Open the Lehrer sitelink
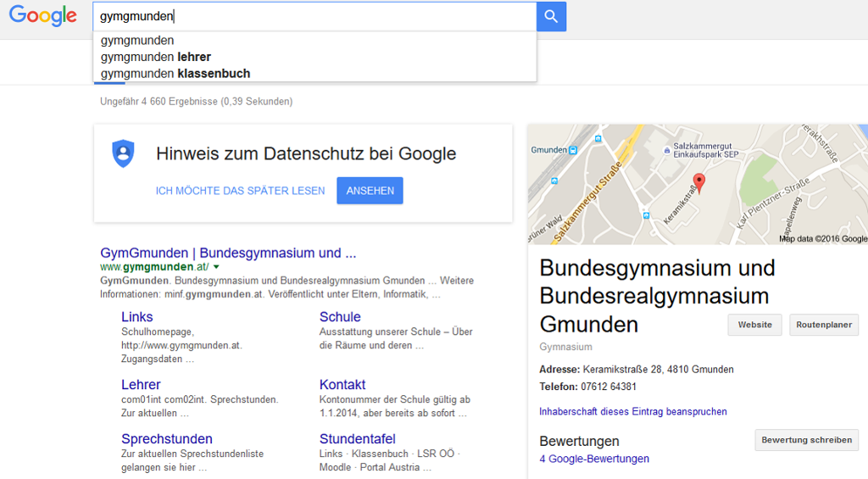The height and width of the screenshot is (479, 868). 141,384
